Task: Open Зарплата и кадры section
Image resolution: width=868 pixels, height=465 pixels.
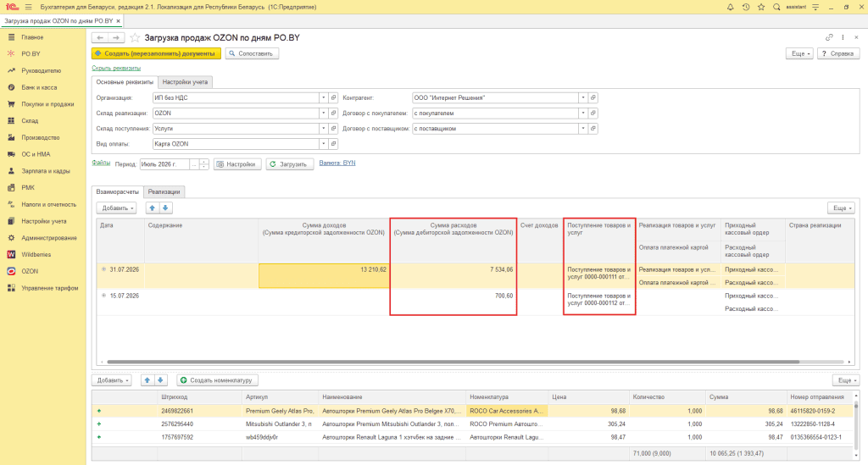Action: point(46,171)
